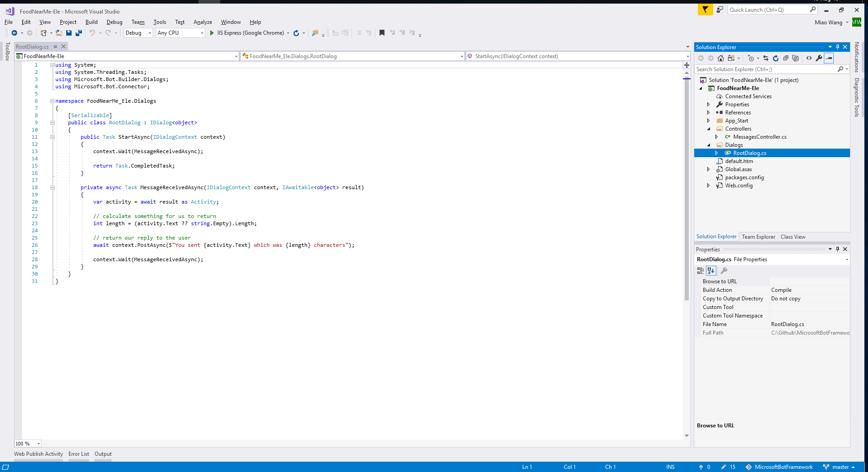Open the Notifications side tab

(x=857, y=57)
